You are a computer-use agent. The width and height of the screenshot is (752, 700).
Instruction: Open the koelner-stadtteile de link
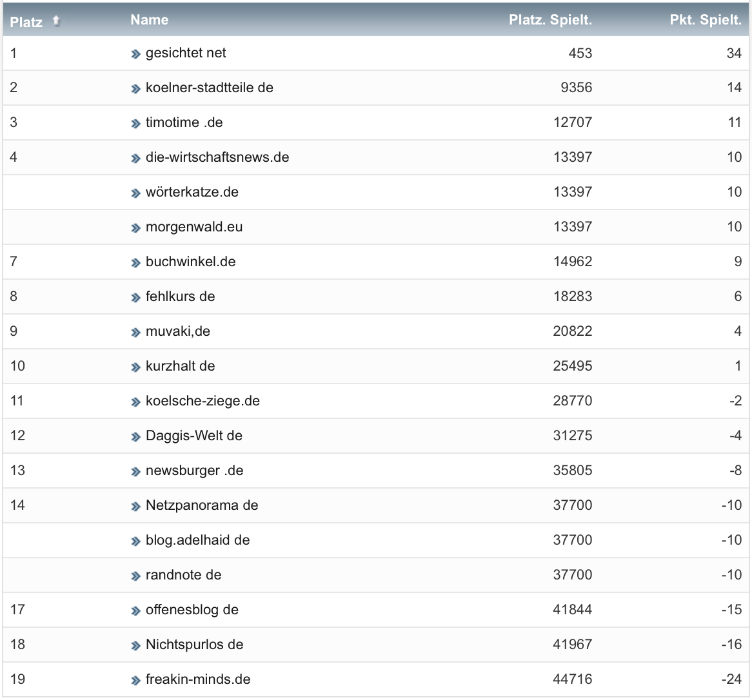click(x=210, y=87)
